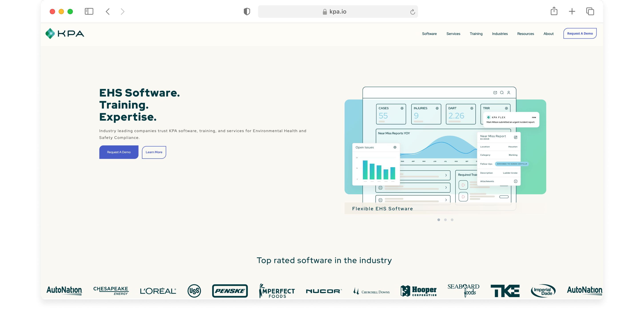Click the Penske logo
644x334 pixels.
tap(230, 291)
